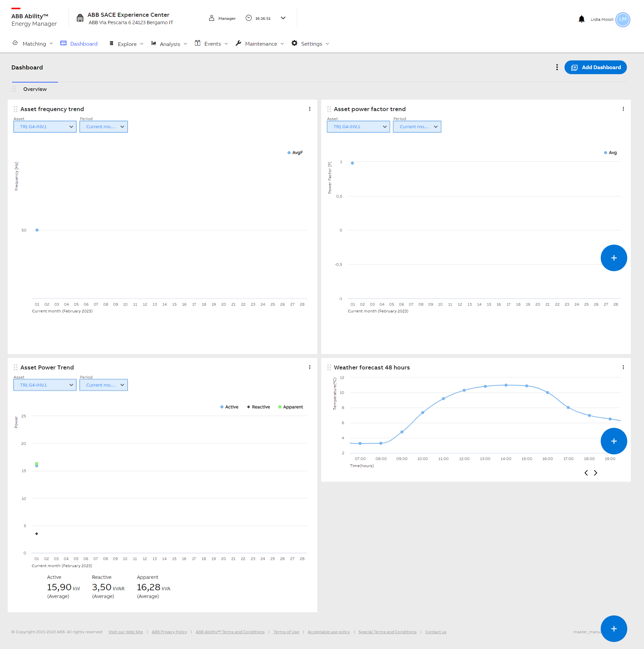Toggle Reactive series in power legend
Viewport: 644px width, 649px height.
click(258, 407)
